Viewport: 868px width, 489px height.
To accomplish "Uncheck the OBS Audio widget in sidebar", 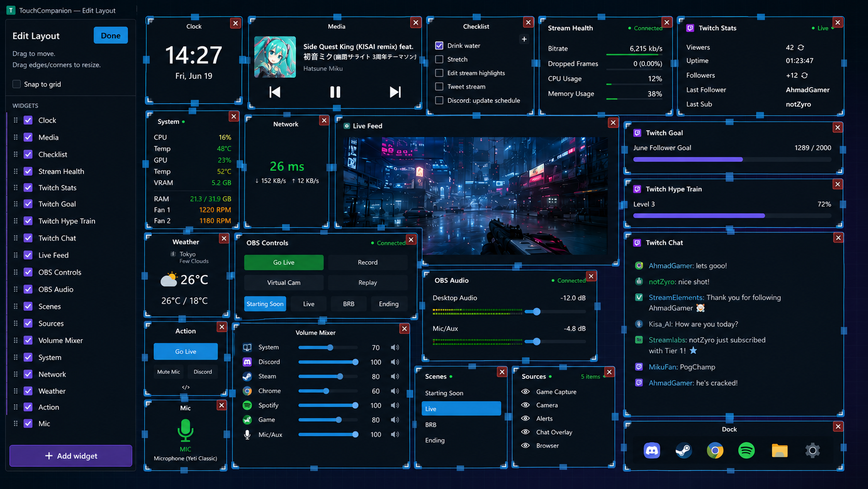I will click(28, 289).
